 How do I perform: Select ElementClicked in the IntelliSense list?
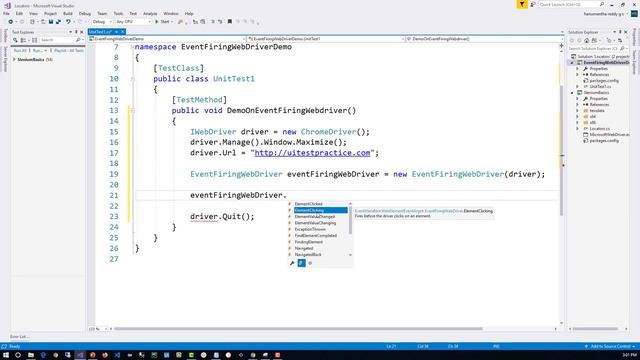click(309, 204)
